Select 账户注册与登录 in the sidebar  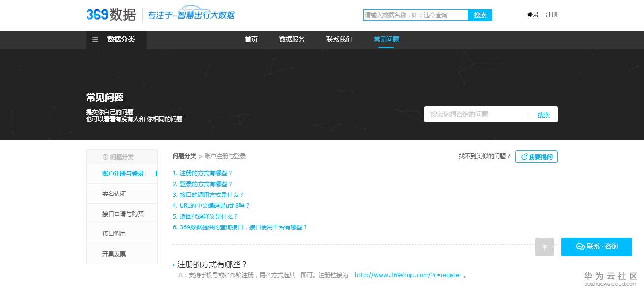click(x=122, y=173)
